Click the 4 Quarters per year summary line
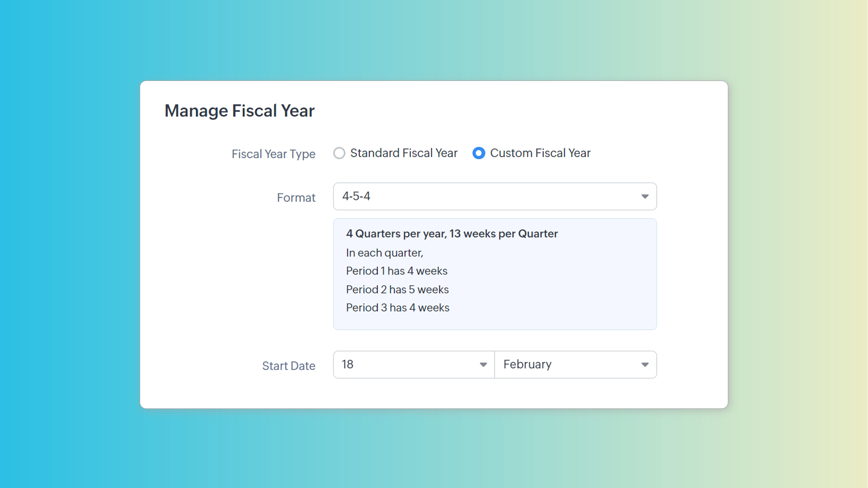The height and width of the screenshot is (488, 868). pyautogui.click(x=452, y=234)
